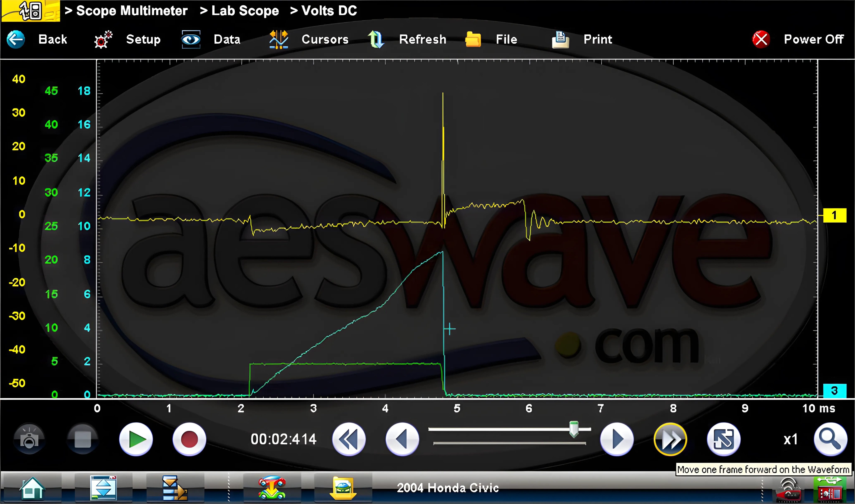Step forward one frame with right arrow
This screenshot has height=504, width=855.
617,440
